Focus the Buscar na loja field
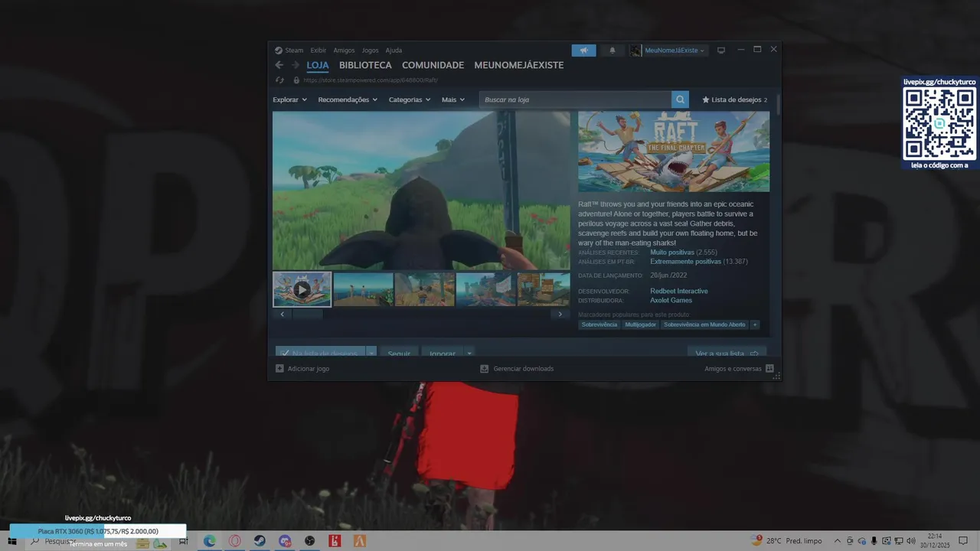 tap(575, 99)
